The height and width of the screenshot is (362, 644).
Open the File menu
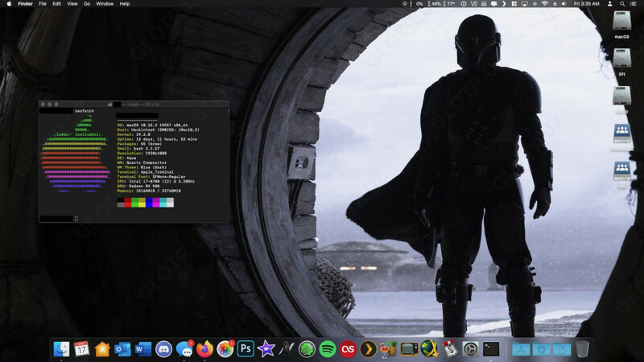(43, 4)
